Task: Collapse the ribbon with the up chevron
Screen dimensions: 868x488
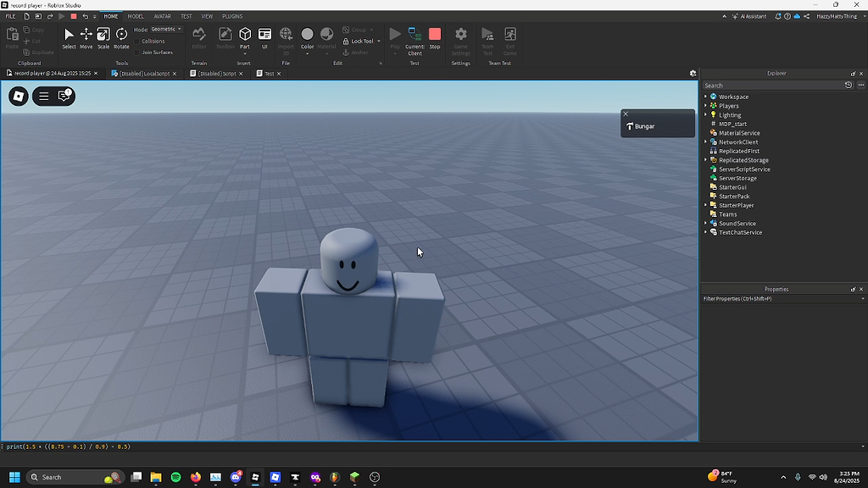Action: coord(724,16)
